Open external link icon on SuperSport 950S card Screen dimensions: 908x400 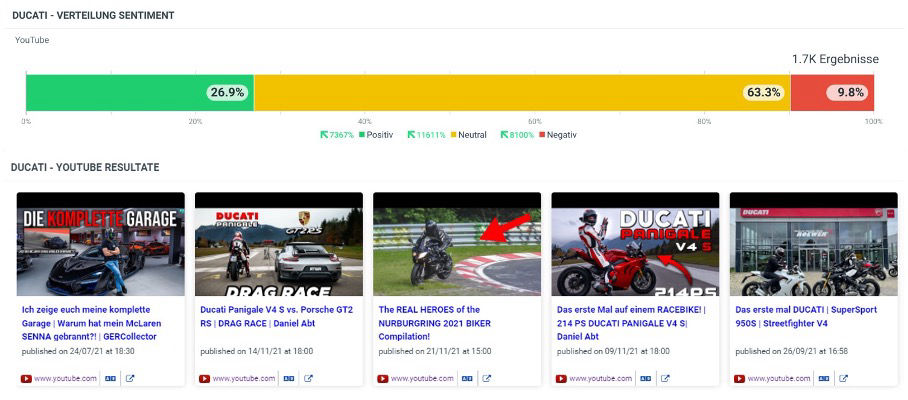coord(844,379)
